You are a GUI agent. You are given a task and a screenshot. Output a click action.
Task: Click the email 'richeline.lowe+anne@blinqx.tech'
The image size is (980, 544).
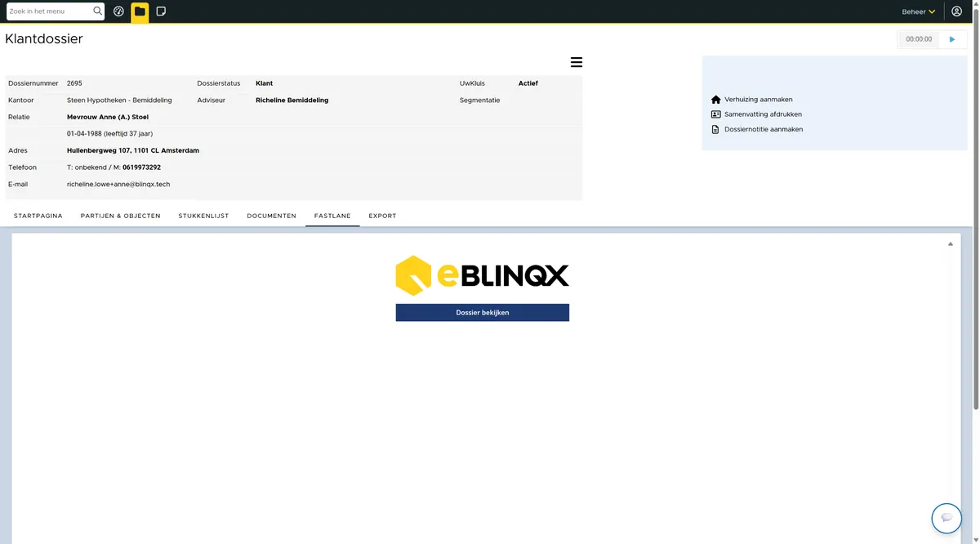click(x=118, y=185)
